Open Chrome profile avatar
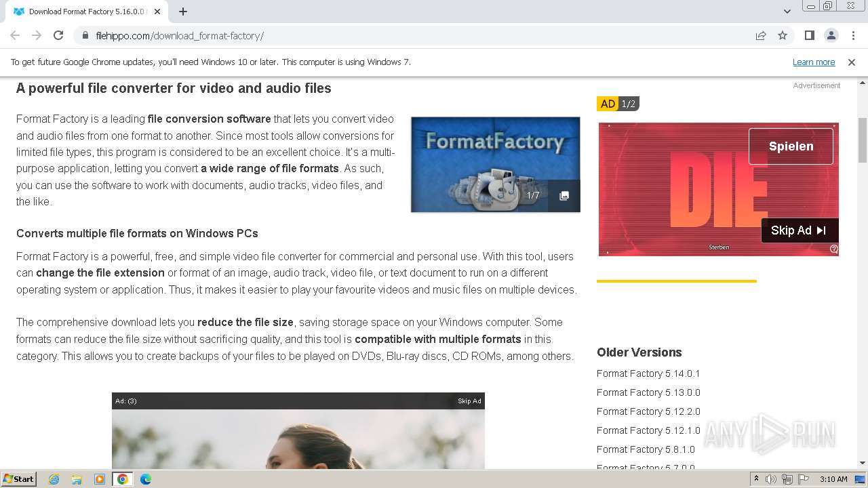The image size is (868, 488). (831, 35)
